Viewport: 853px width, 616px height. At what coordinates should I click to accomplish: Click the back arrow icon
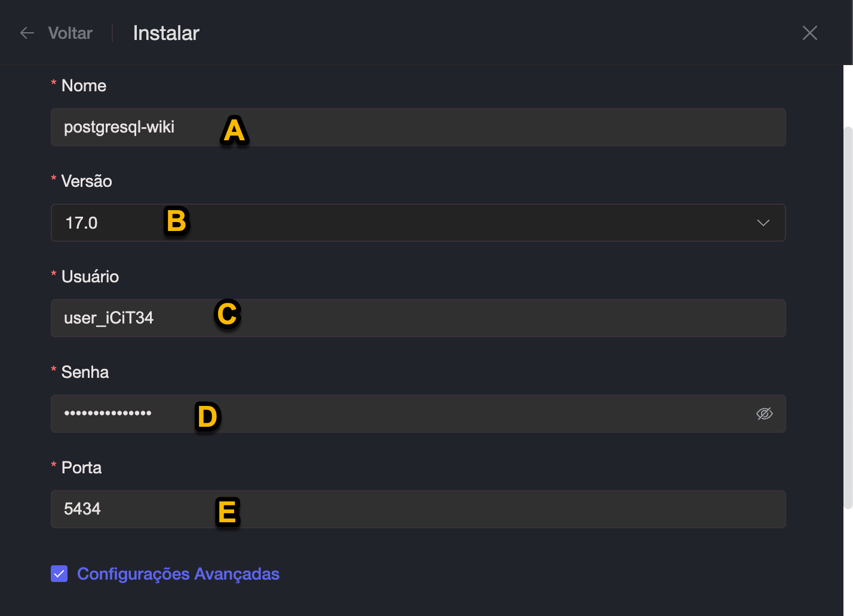(x=27, y=33)
